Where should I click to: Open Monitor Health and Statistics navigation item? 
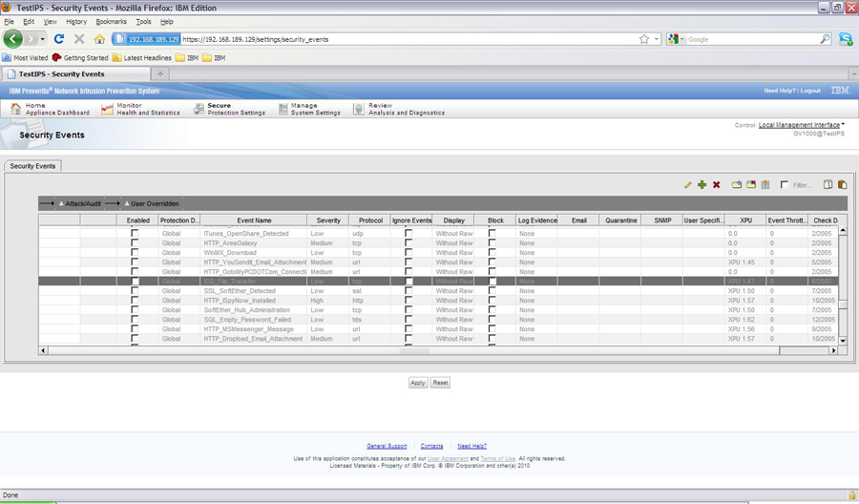click(140, 109)
